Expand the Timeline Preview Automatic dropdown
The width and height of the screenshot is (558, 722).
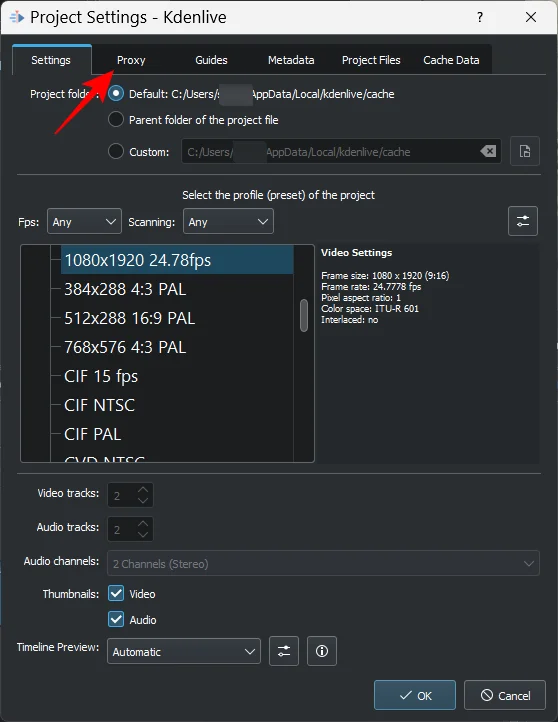pyautogui.click(x=184, y=651)
